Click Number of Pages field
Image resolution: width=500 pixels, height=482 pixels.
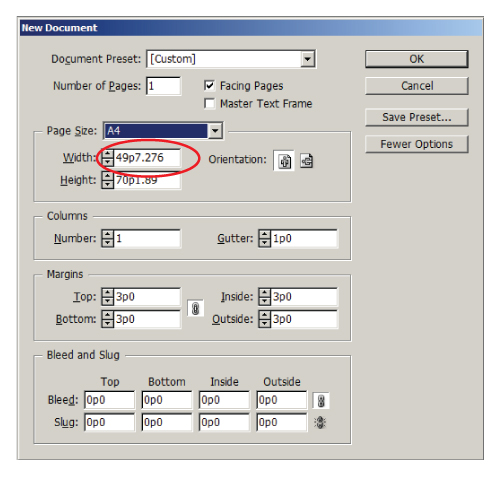click(x=164, y=86)
